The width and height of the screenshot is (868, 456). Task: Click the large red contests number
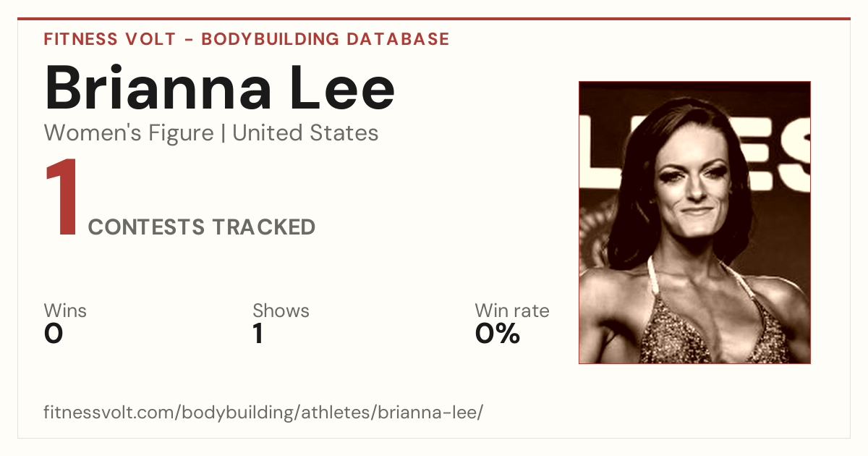point(61,198)
